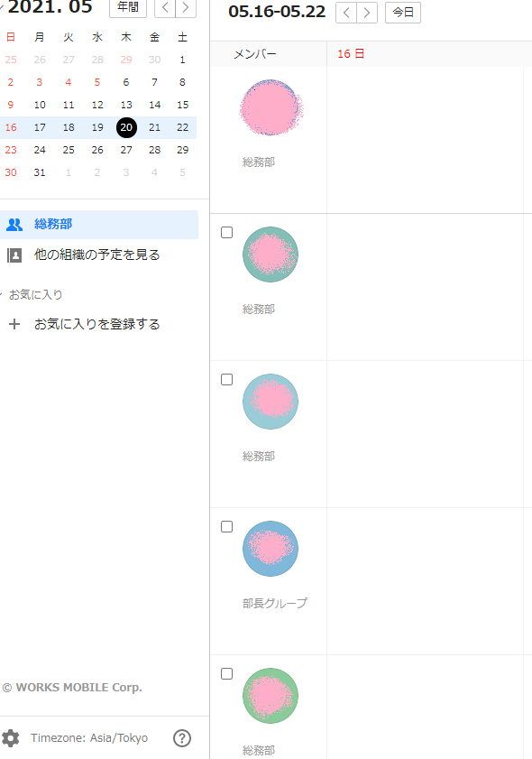532x759 pixels.
Task: Open 他の組織の予定を見る
Action: point(97,255)
